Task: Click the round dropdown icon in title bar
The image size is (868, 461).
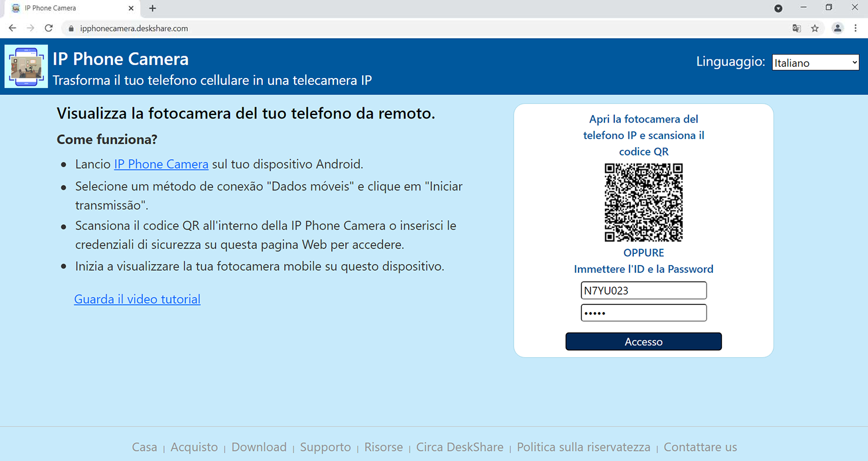Action: [x=778, y=8]
